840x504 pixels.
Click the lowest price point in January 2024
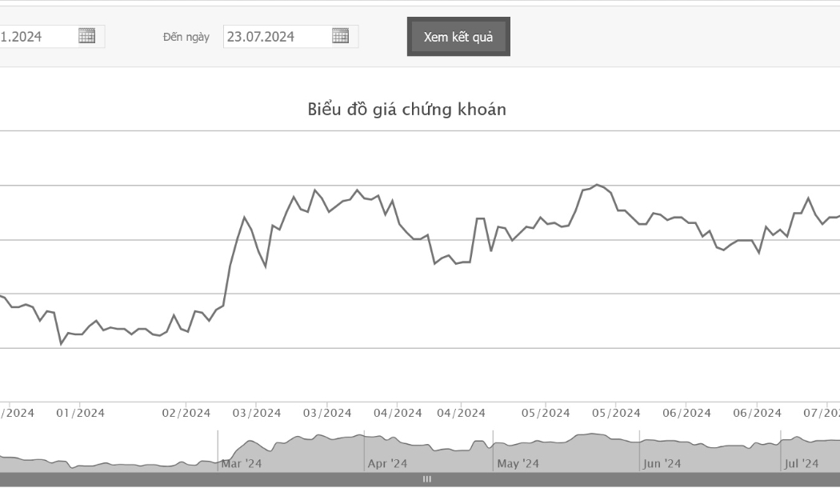pyautogui.click(x=61, y=344)
